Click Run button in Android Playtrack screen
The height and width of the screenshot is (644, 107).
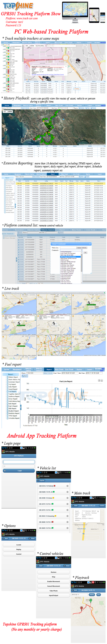click(98, 595)
